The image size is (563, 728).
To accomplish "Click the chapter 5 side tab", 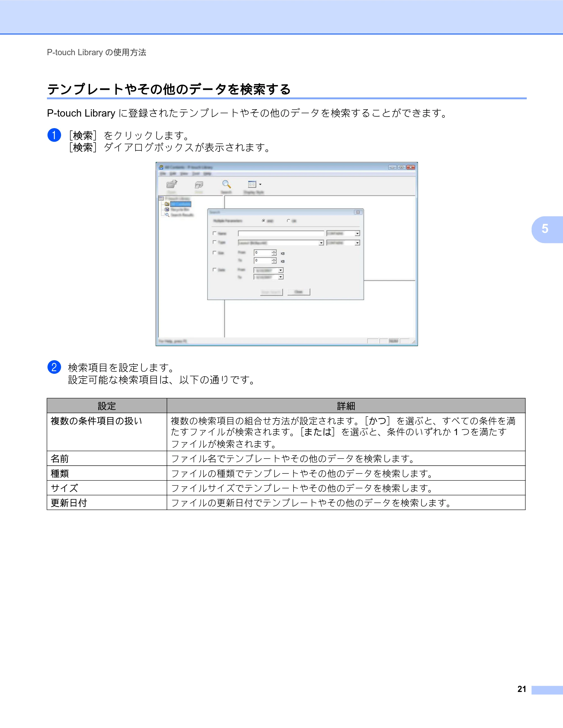I will [547, 229].
